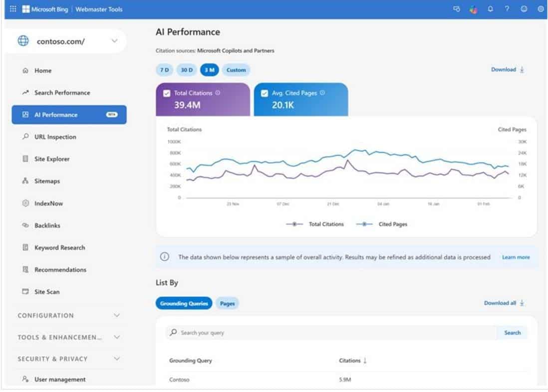This screenshot has width=548, height=392.
Task: Click the magnifier icon in query search box
Action: (x=173, y=332)
